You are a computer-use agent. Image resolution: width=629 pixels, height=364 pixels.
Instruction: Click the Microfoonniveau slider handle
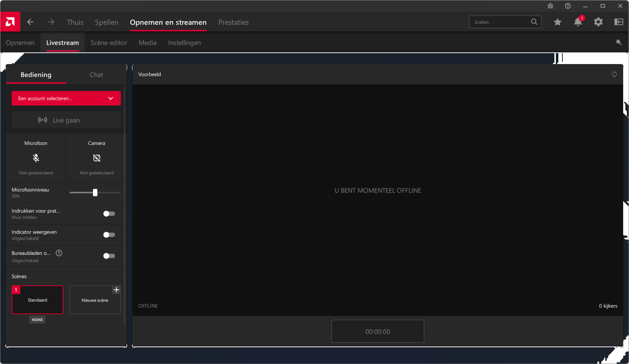(95, 193)
